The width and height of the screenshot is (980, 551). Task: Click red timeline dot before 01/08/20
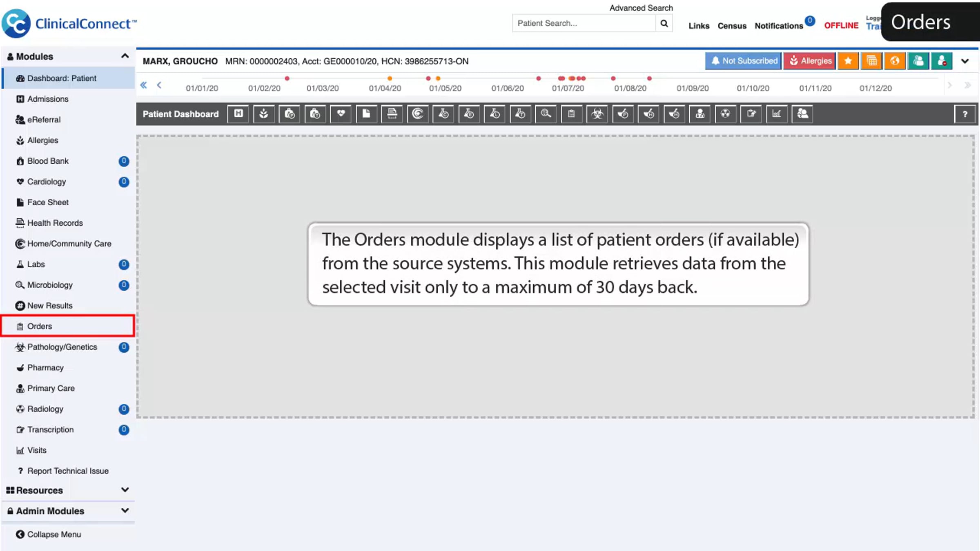613,78
